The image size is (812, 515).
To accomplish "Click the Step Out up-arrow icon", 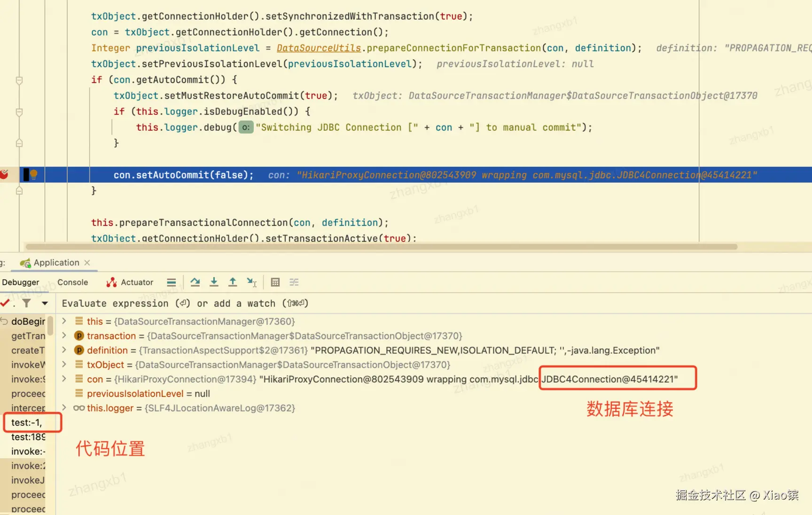I will [x=233, y=282].
